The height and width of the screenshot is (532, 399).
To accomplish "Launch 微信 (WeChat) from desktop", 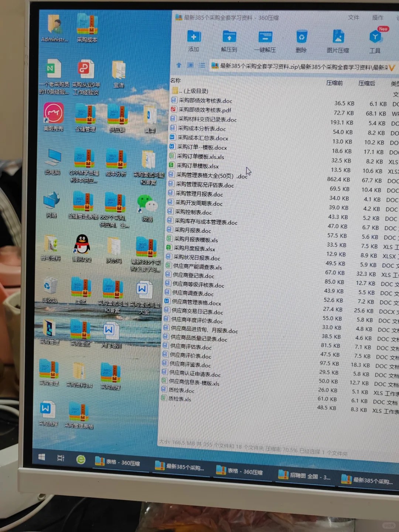I will pyautogui.click(x=147, y=208).
